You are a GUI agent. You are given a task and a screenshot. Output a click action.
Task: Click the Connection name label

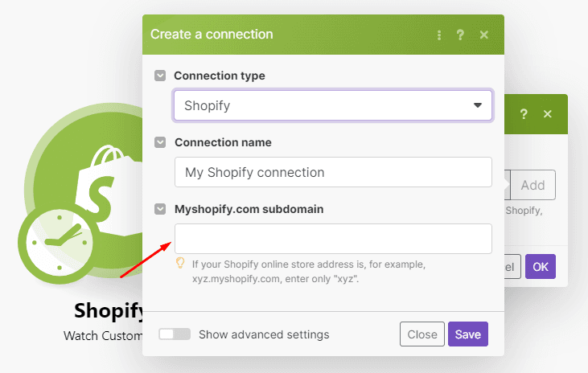(x=223, y=142)
